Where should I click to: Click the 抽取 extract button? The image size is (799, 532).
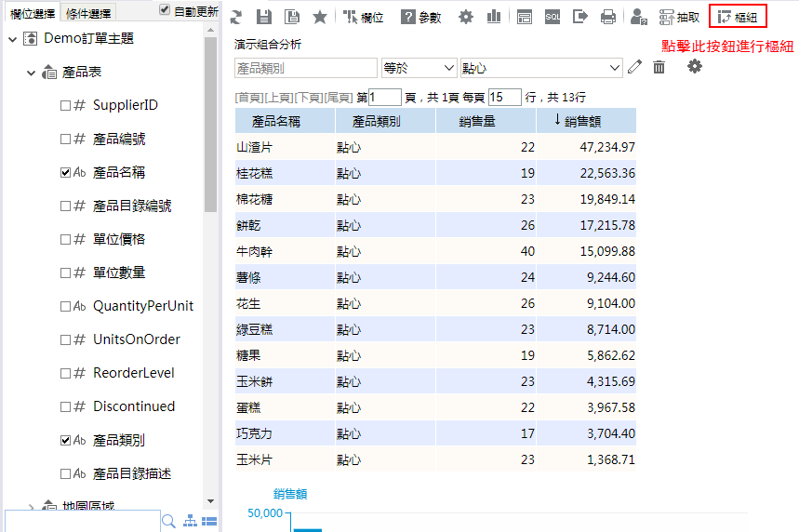pyautogui.click(x=679, y=17)
